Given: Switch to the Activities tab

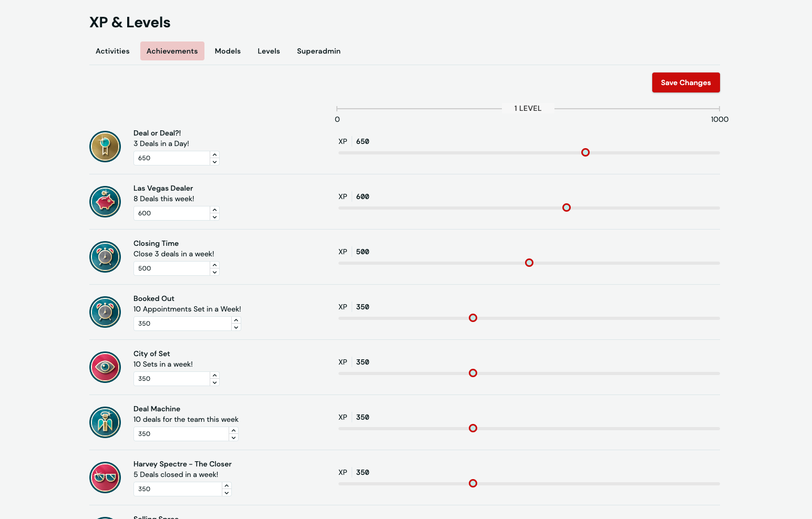Looking at the screenshot, I should point(112,51).
